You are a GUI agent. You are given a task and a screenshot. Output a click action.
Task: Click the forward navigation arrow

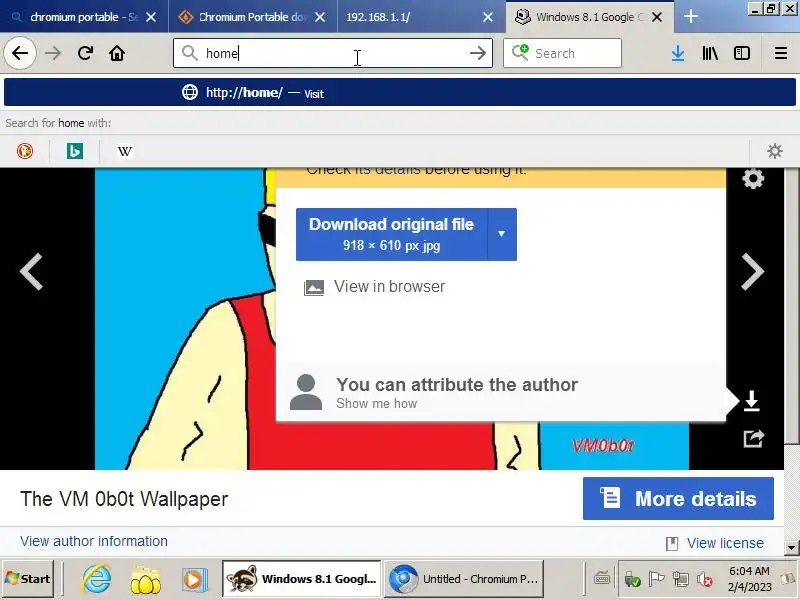53,53
